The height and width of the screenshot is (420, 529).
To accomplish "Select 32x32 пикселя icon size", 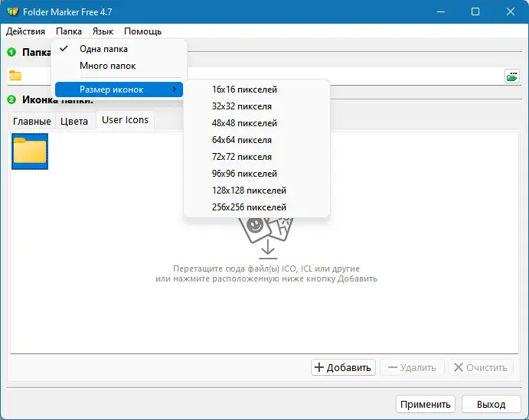I will [256, 106].
